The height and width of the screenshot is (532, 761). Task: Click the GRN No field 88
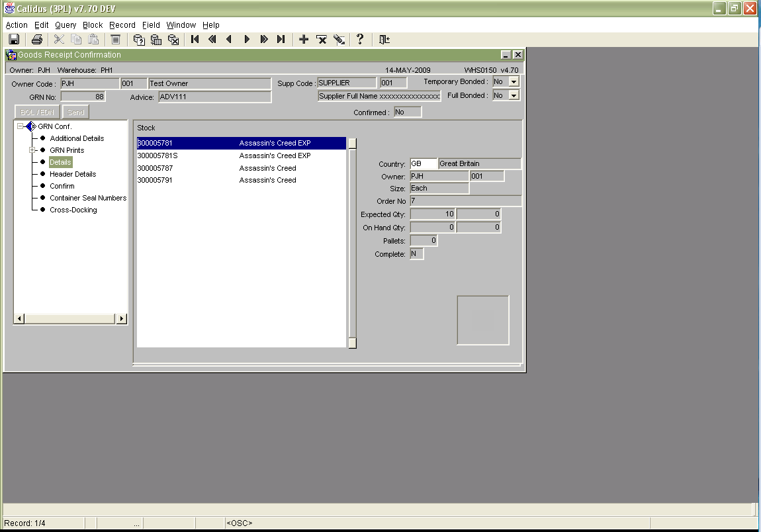click(x=83, y=97)
